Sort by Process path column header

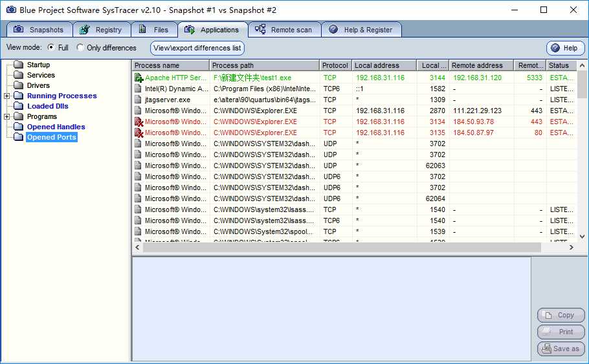265,65
